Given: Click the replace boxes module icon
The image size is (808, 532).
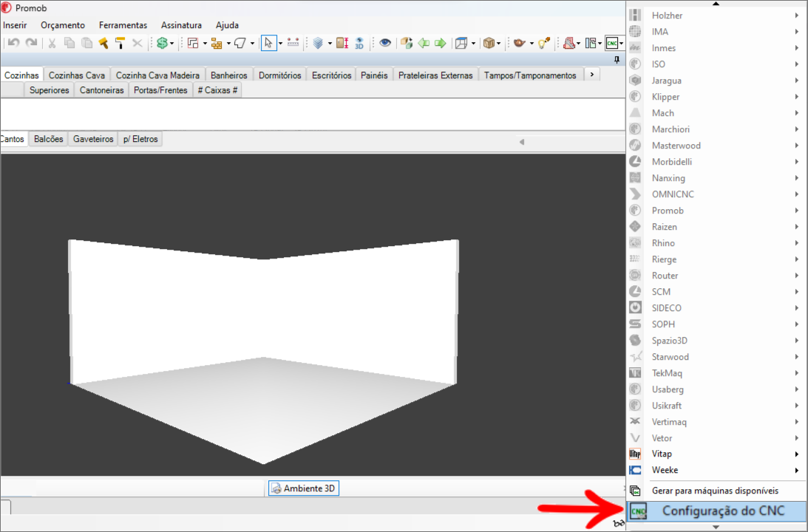Looking at the screenshot, I should pos(407,44).
